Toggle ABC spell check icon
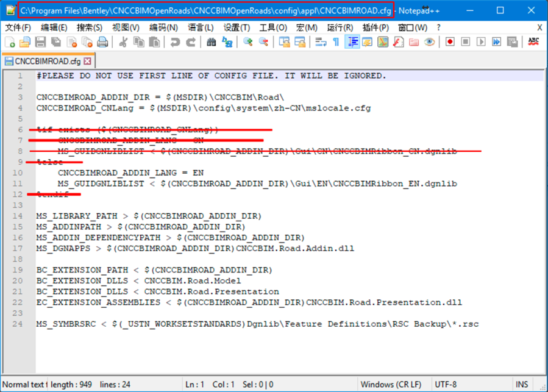This screenshot has width=548, height=392. click(533, 42)
